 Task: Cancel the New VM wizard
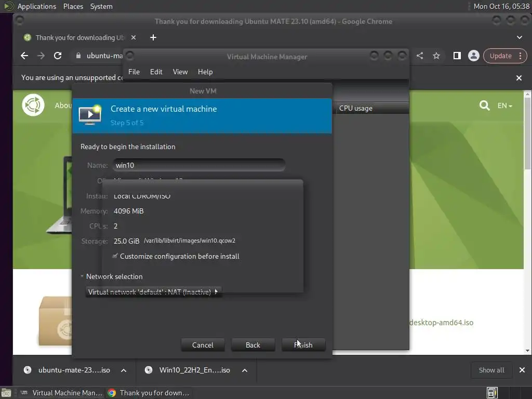click(203, 345)
